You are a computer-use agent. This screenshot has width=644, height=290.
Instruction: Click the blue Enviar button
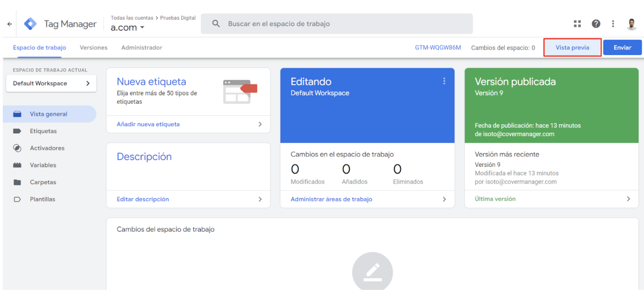point(622,48)
